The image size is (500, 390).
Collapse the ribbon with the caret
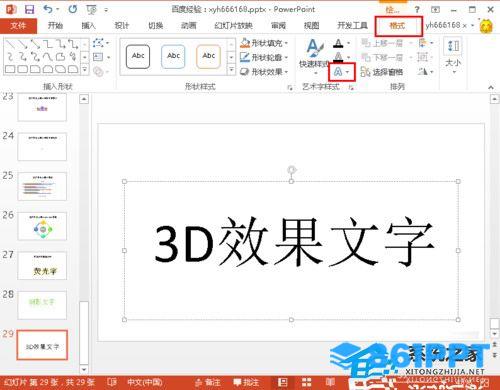point(491,88)
